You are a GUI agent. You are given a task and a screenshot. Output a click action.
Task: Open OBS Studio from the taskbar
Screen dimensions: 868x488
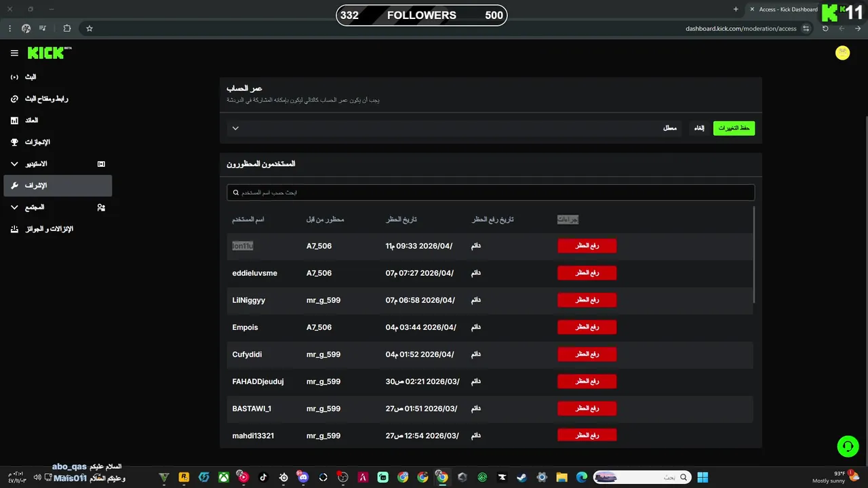point(343,477)
